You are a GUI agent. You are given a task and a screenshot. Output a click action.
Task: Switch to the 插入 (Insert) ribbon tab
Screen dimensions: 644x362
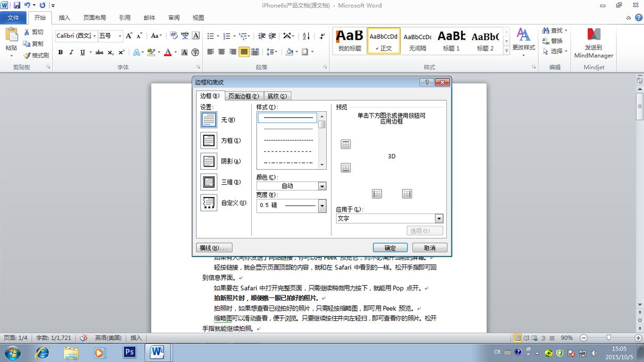[x=64, y=18]
